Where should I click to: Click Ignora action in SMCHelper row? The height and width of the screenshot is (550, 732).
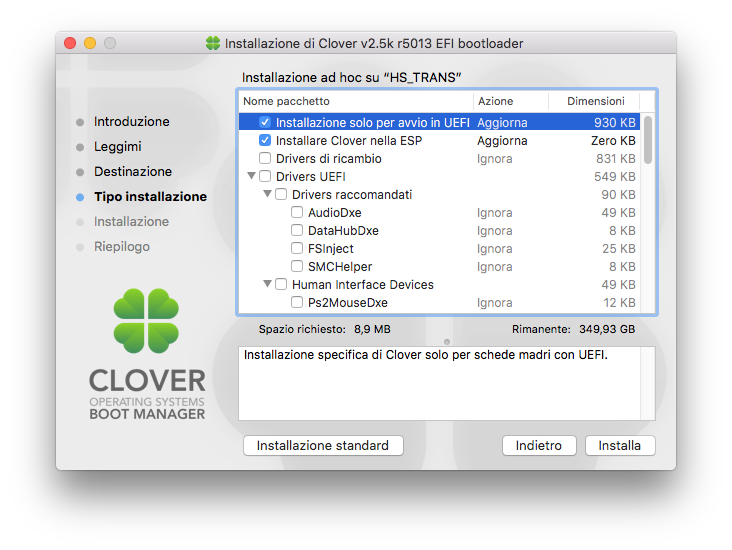pyautogui.click(x=495, y=267)
